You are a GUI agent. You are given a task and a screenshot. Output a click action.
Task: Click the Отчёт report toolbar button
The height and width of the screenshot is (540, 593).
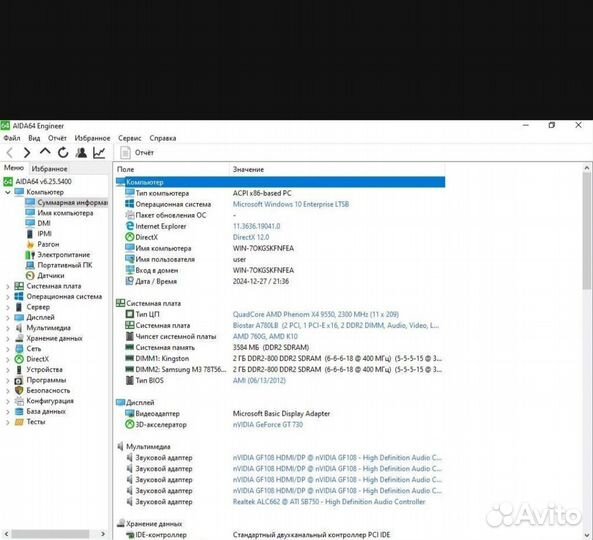[x=137, y=153]
